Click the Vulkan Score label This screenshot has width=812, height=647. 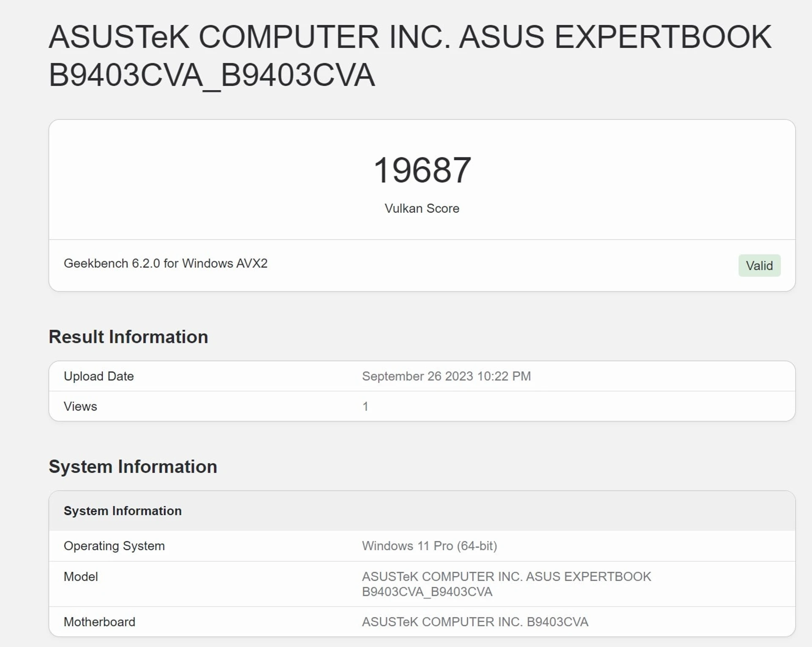[x=422, y=208]
